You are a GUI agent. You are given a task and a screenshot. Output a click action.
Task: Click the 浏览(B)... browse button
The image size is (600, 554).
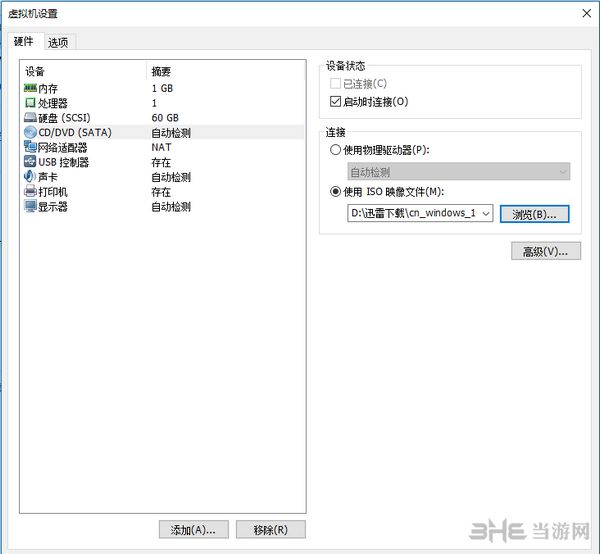pyautogui.click(x=534, y=214)
